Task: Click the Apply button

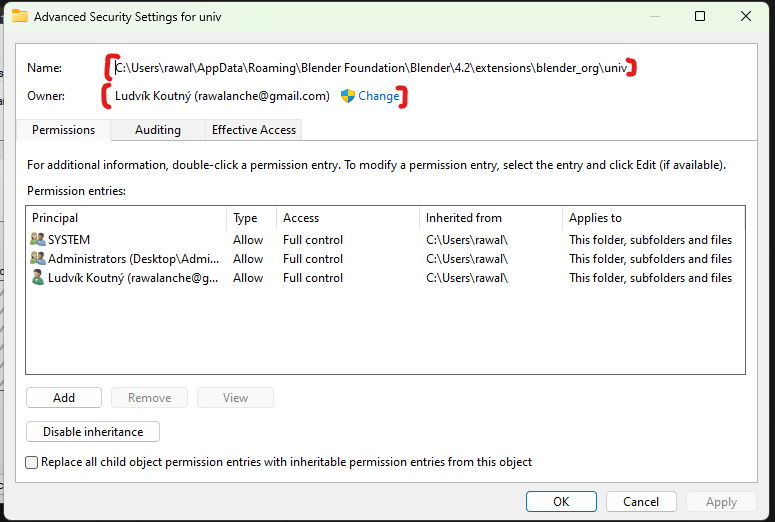Action: point(721,502)
